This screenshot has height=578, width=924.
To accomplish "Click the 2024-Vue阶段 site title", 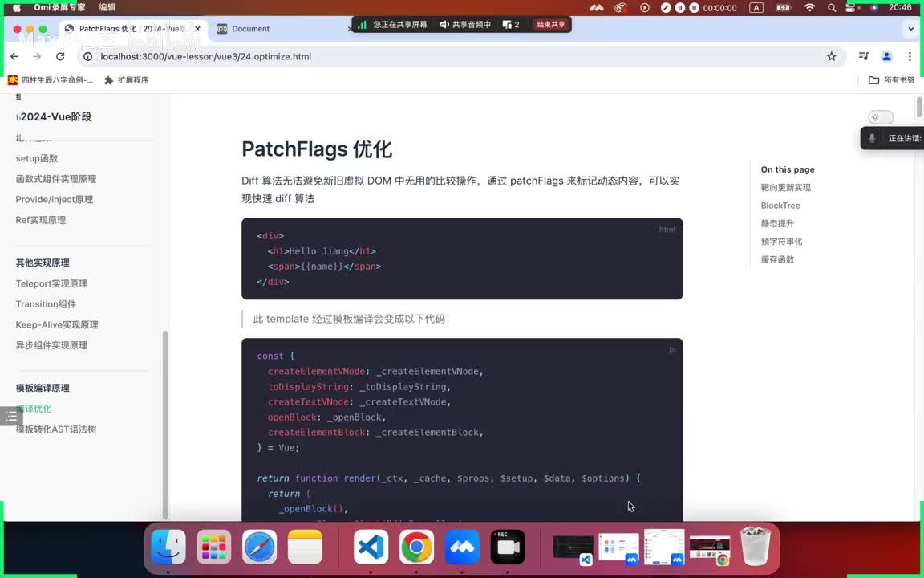I will click(55, 116).
